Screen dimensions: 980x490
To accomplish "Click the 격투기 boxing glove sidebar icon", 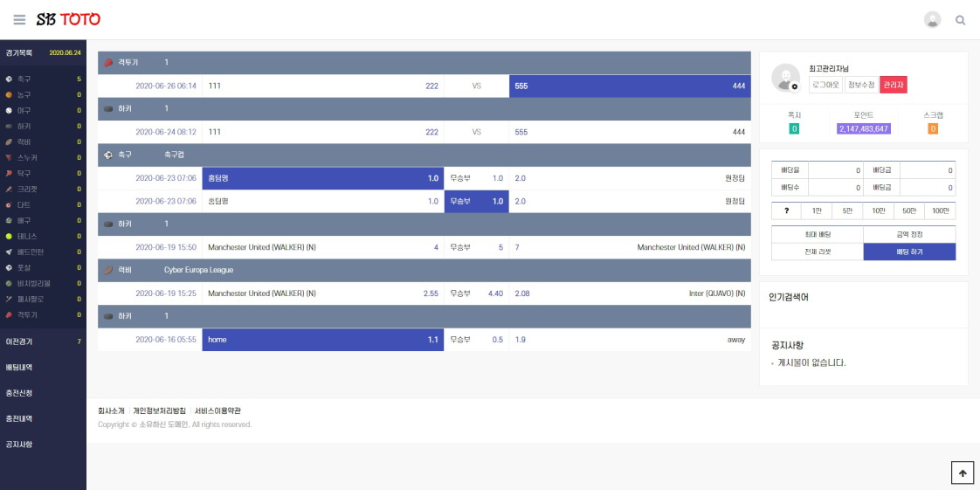I will 9,315.
